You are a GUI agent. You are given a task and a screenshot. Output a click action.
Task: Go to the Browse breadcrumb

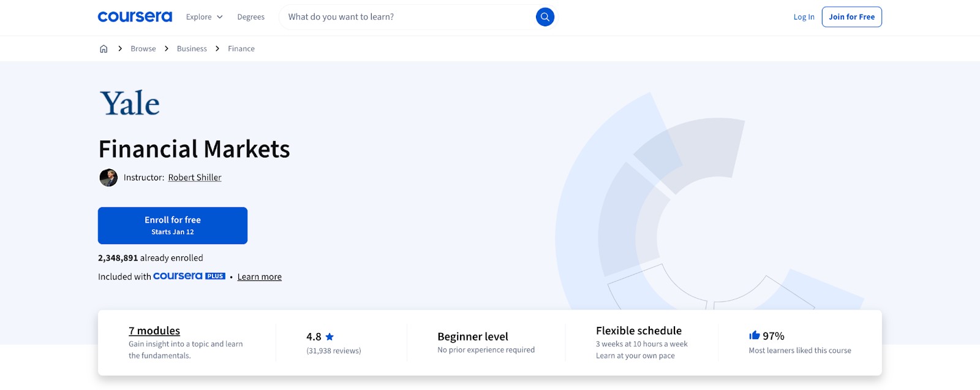[x=143, y=48]
